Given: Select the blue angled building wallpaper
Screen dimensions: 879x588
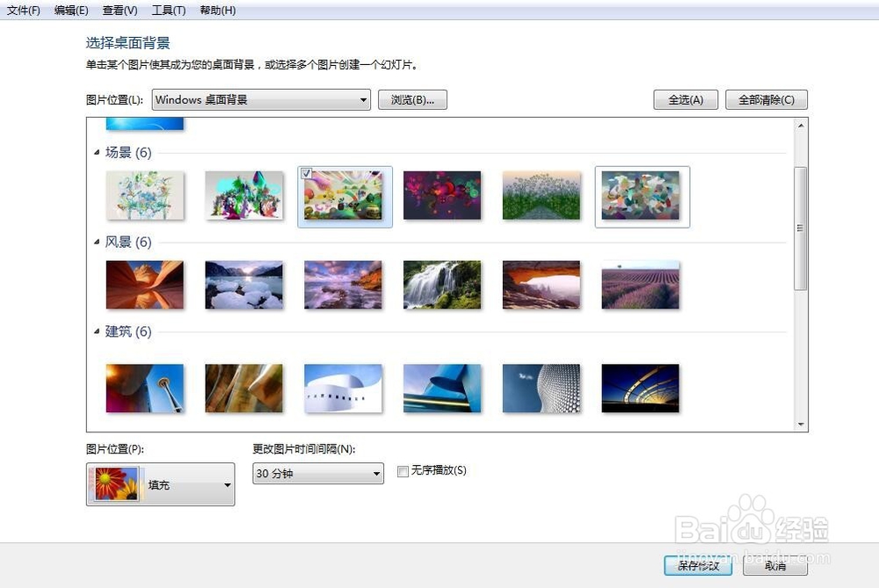Looking at the screenshot, I should tap(442, 388).
